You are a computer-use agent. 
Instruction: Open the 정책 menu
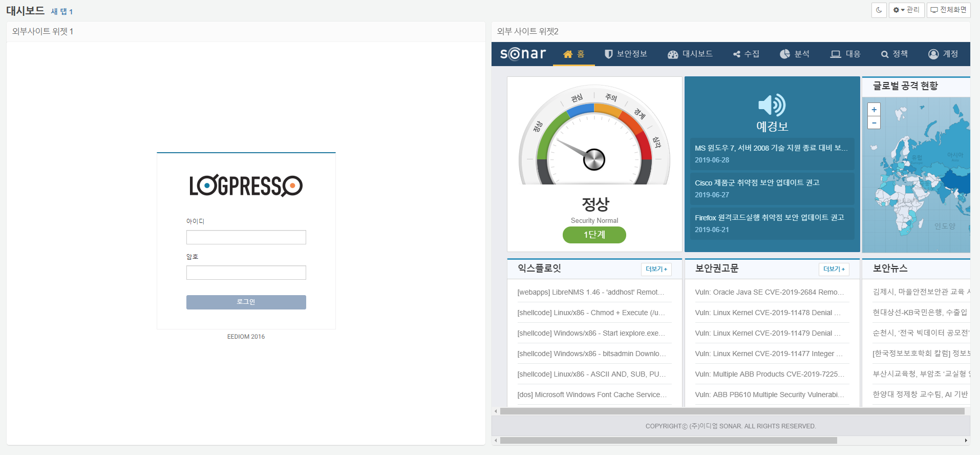coord(894,54)
